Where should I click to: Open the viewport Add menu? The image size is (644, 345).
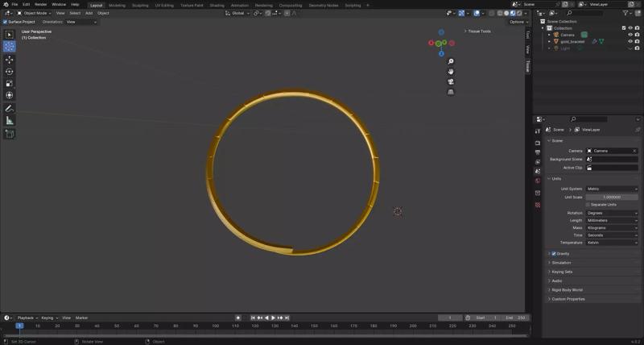point(89,13)
